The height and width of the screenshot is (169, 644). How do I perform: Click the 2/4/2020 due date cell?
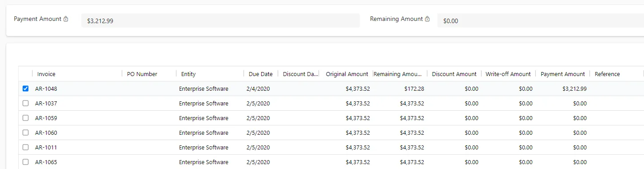(258, 89)
